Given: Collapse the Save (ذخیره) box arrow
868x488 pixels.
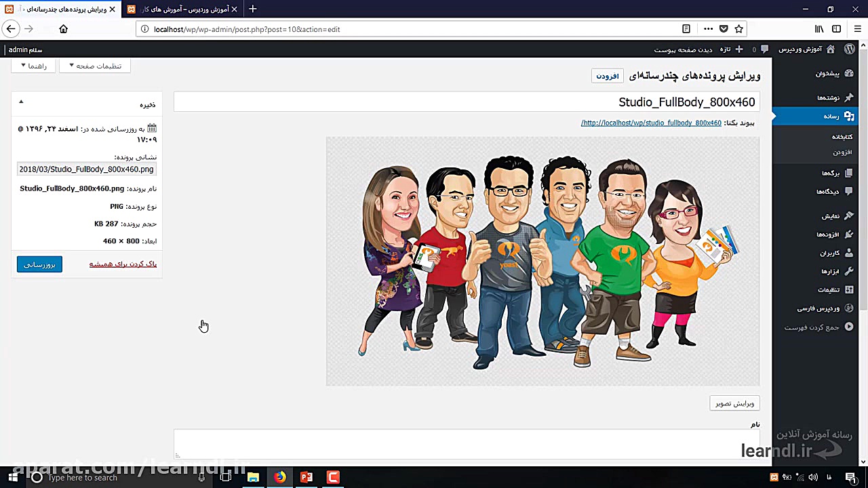Looking at the screenshot, I should [x=21, y=102].
